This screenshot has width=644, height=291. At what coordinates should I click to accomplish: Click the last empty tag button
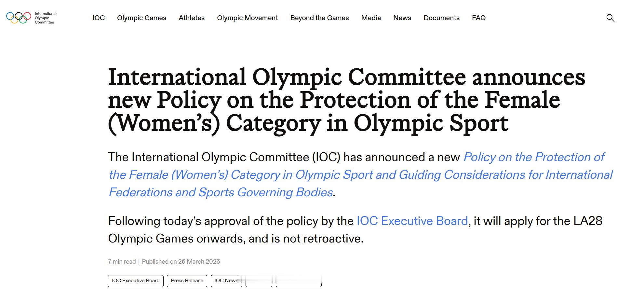299,281
